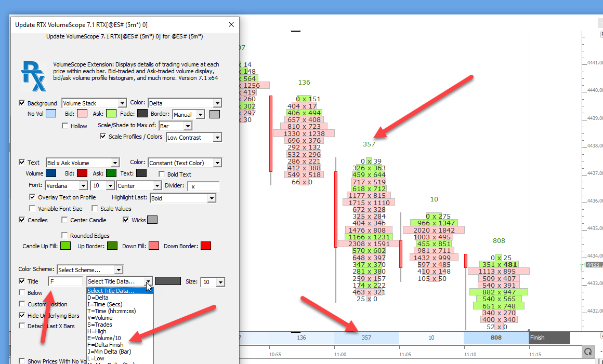Pick H=High in the dropdown list
The image size is (603, 364).
point(120,331)
